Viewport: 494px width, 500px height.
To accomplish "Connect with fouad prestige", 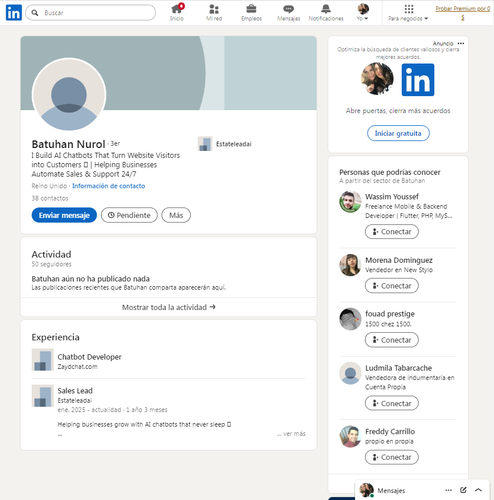I will tap(392, 340).
